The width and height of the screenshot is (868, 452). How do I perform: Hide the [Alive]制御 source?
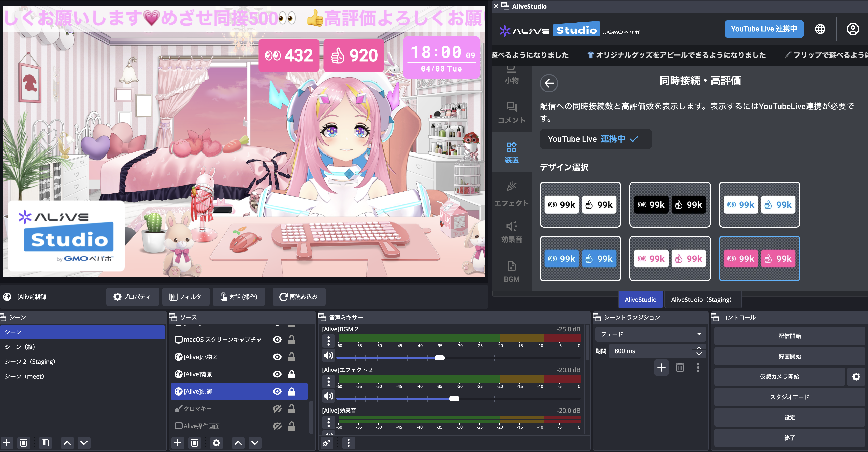(x=277, y=391)
